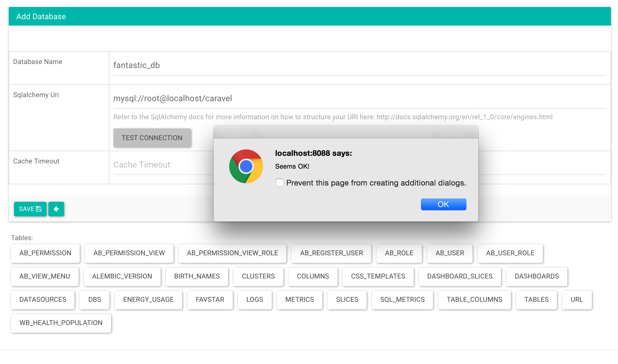Select the SQL_METRICS table chip
The image size is (618, 364).
(x=402, y=300)
